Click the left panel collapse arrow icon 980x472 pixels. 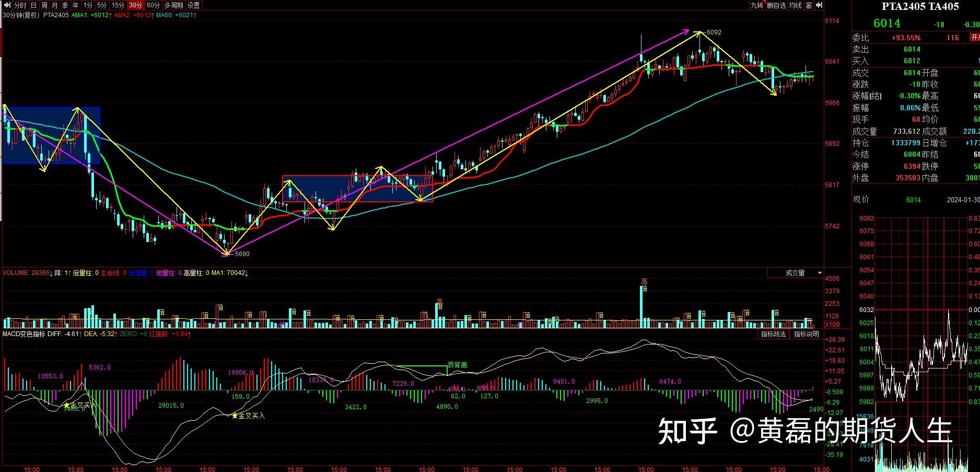click(6, 5)
